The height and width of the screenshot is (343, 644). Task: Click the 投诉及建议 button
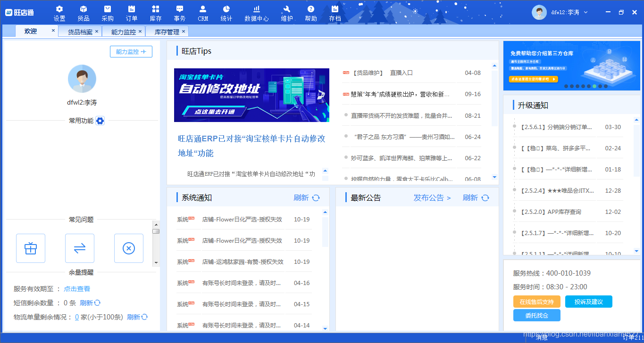pos(588,302)
